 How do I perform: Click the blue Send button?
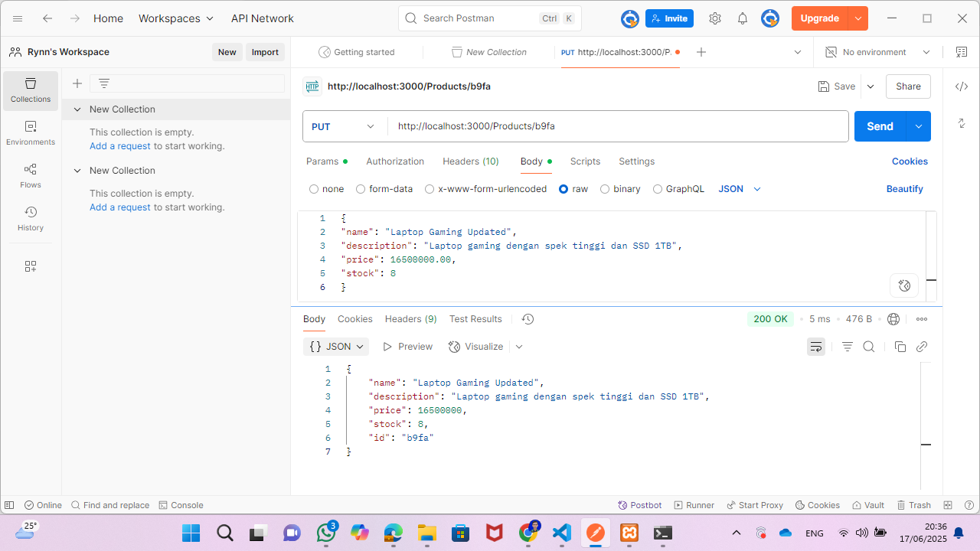pos(880,126)
